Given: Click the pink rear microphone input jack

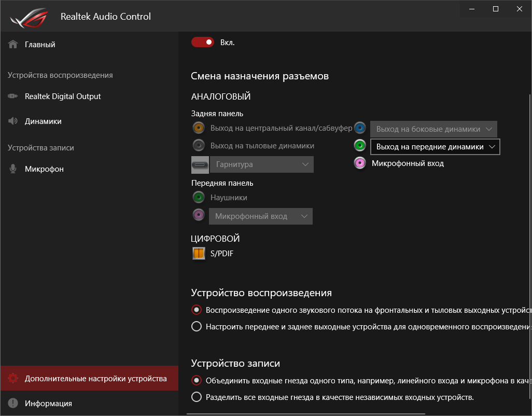Looking at the screenshot, I should tap(360, 163).
